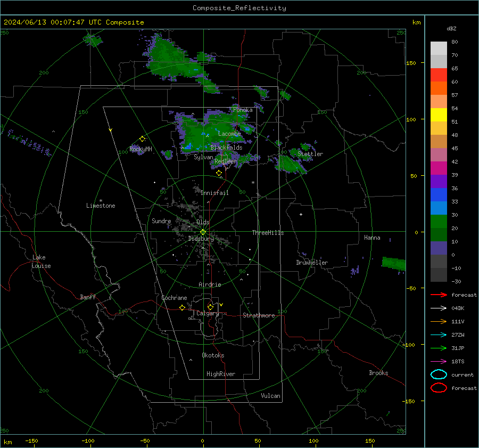This screenshot has height=448, width=479.
Task: Click the cyan 27ZW arrow icon
Action: 439,335
